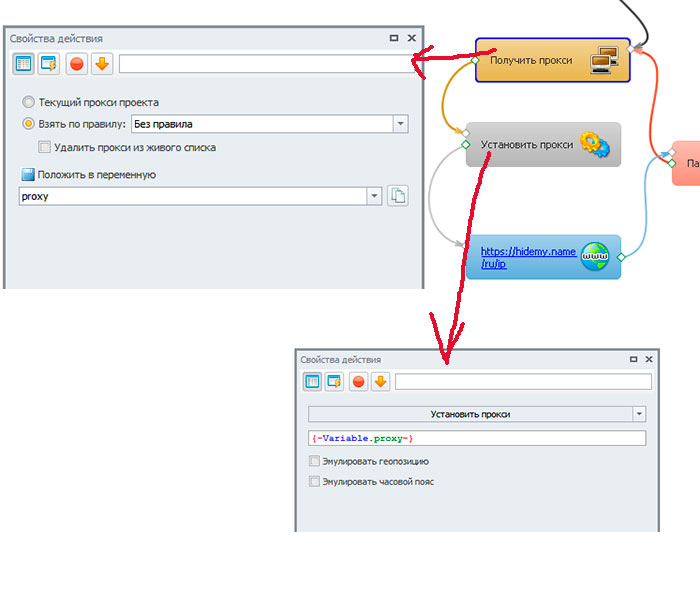Enable Эмулировать геопозицию checkbox
Image resolution: width=700 pixels, height=600 pixels.
pyautogui.click(x=314, y=461)
